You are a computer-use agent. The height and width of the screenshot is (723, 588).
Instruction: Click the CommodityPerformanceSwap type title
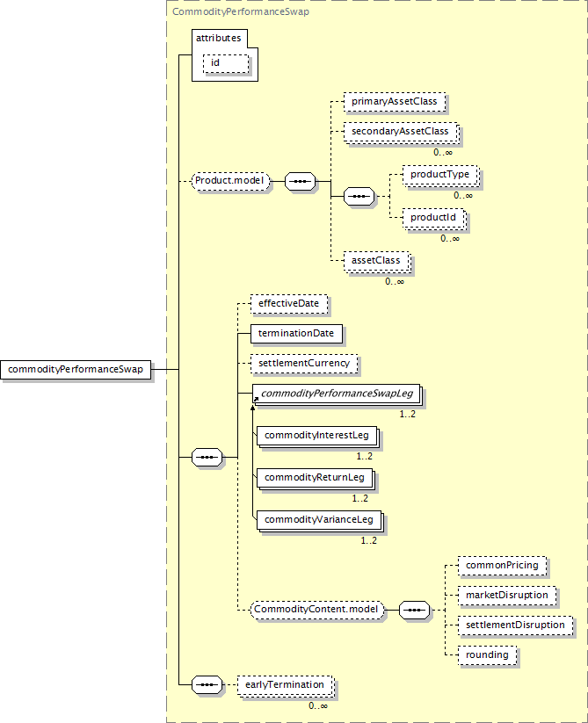[x=241, y=11]
